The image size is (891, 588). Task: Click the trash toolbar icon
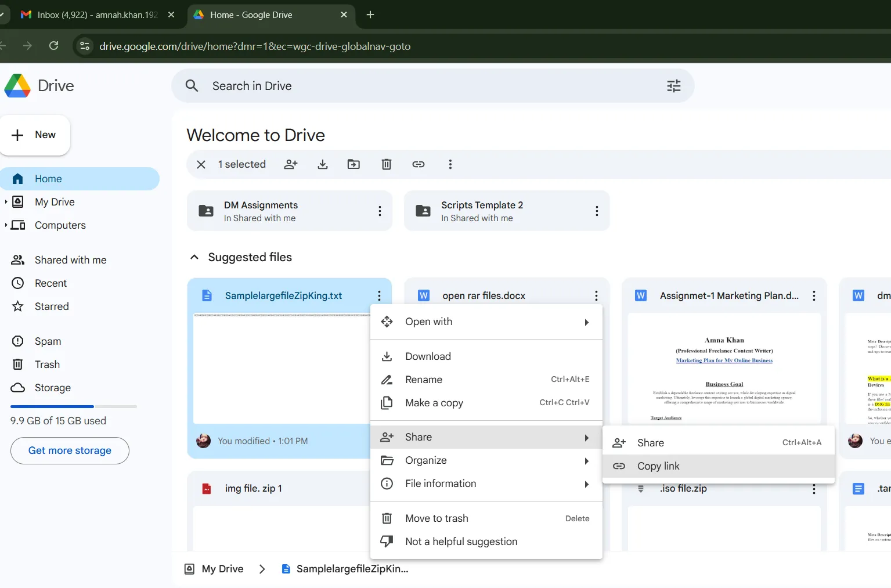[x=387, y=164]
